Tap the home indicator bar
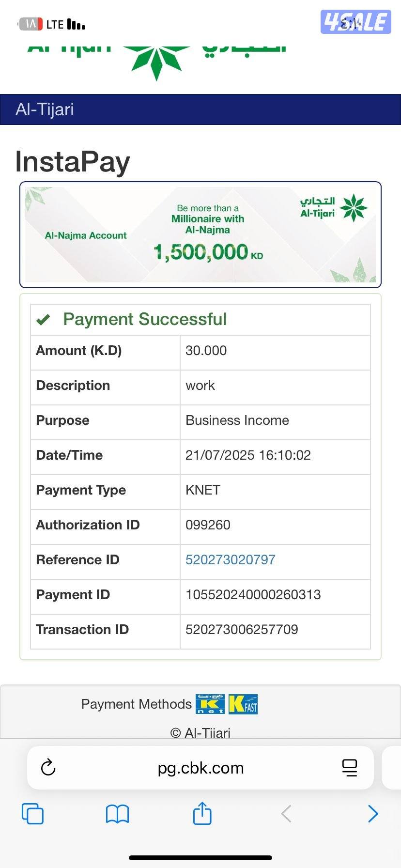Image resolution: width=401 pixels, height=868 pixels. (200, 858)
